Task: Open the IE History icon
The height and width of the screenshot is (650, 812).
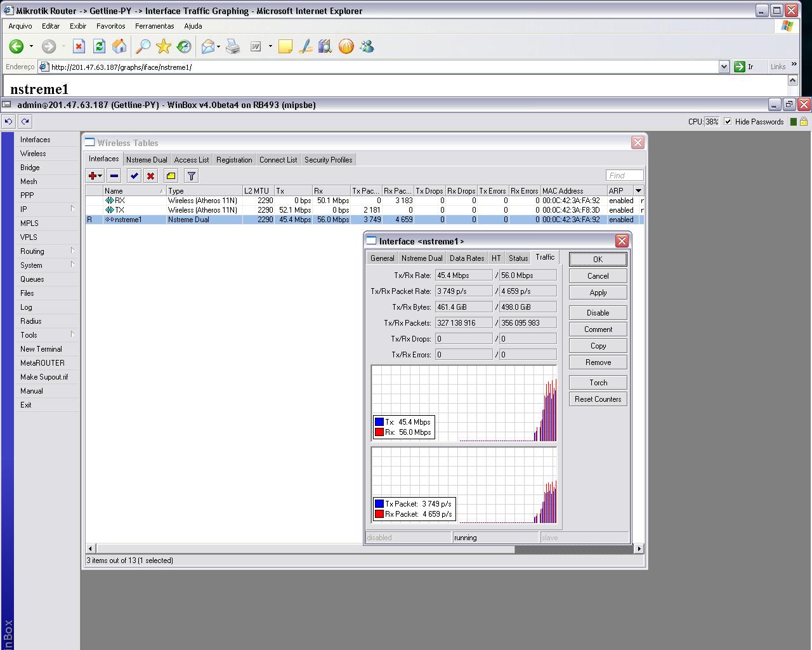Action: (184, 46)
